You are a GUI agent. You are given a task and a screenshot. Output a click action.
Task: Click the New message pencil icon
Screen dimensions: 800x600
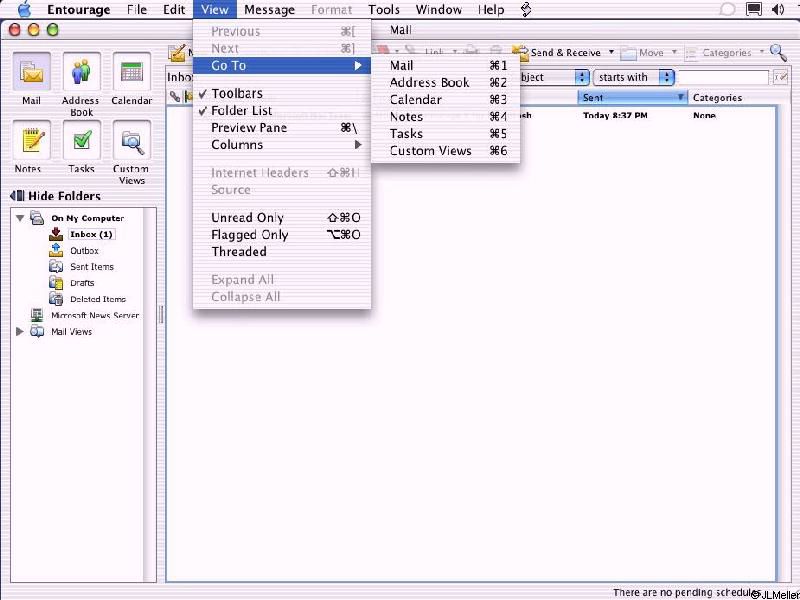(177, 53)
